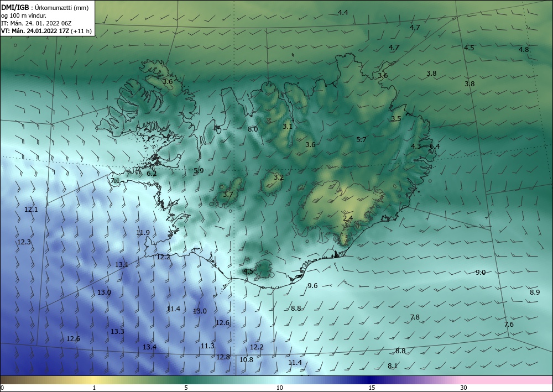Click the 3.5 value label
Image resolution: width=553 pixels, height=392 pixels.
click(396, 119)
